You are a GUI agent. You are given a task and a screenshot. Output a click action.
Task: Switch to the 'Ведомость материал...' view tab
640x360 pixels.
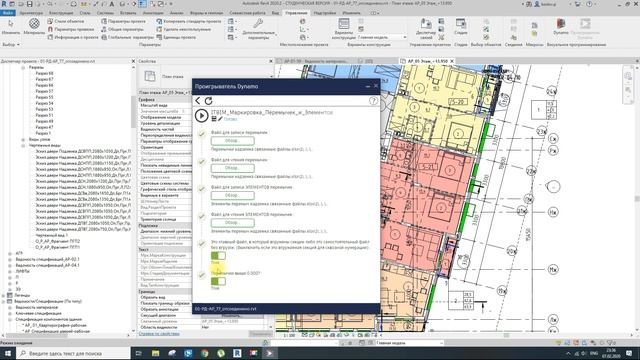[x=316, y=61]
